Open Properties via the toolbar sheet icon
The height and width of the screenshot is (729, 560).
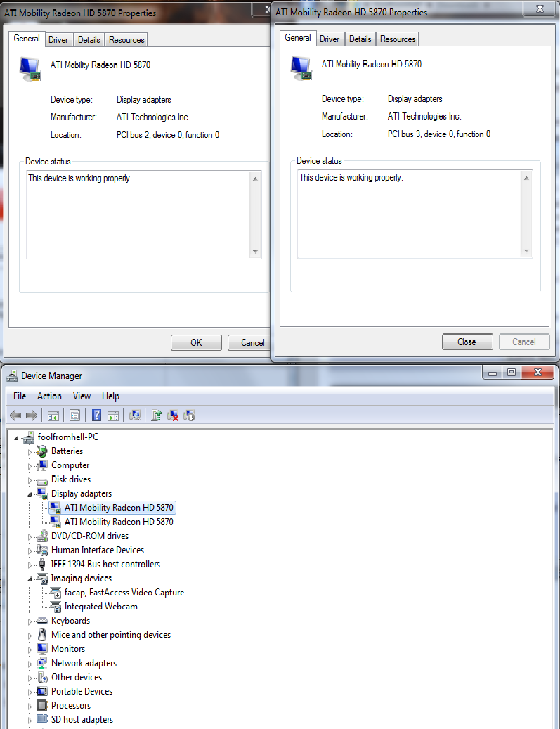[74, 415]
